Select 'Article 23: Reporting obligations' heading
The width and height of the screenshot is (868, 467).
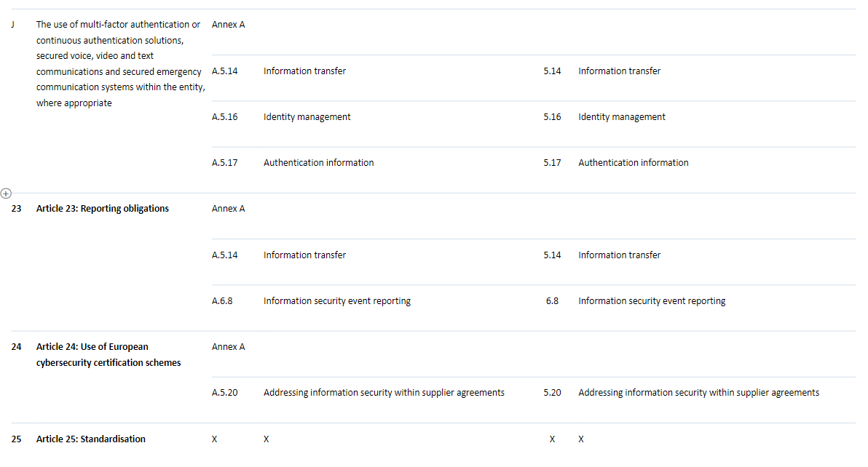pos(102,208)
